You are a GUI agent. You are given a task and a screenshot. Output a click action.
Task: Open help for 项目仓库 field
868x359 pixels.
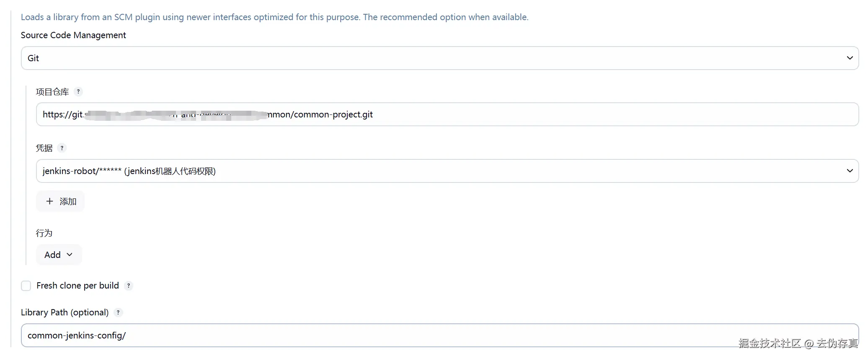[78, 91]
